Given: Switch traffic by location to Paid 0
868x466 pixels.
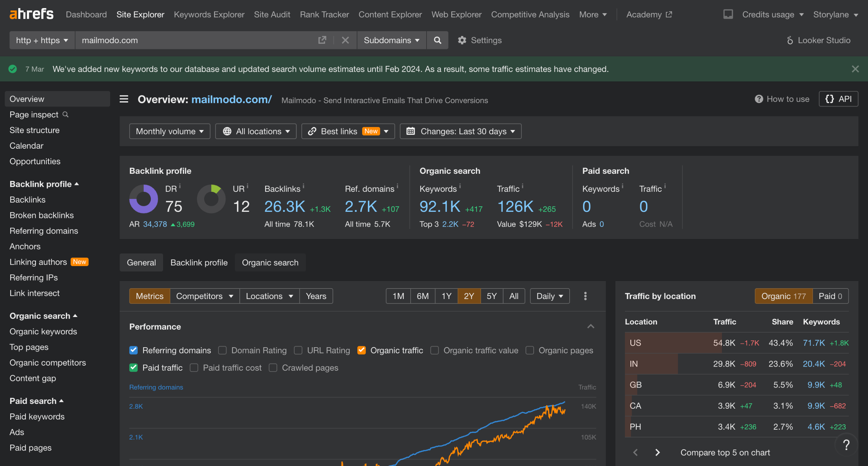Looking at the screenshot, I should pos(830,296).
